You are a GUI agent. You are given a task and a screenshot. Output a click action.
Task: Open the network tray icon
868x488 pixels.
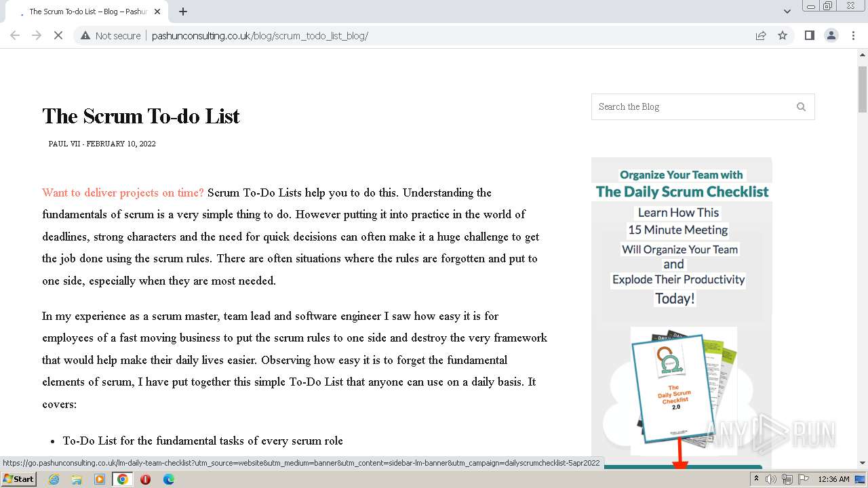point(787,479)
